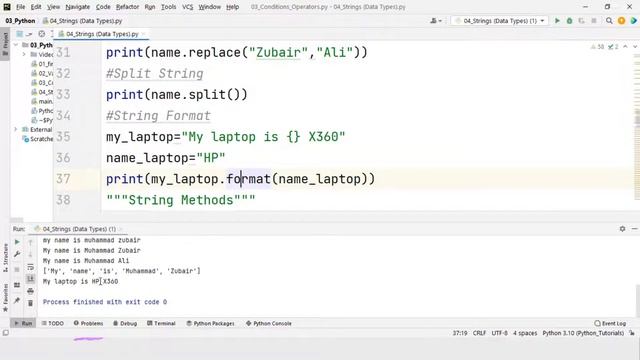Open Python 3.10 interpreter selector
Screen dimensions: 640x360
point(583,333)
